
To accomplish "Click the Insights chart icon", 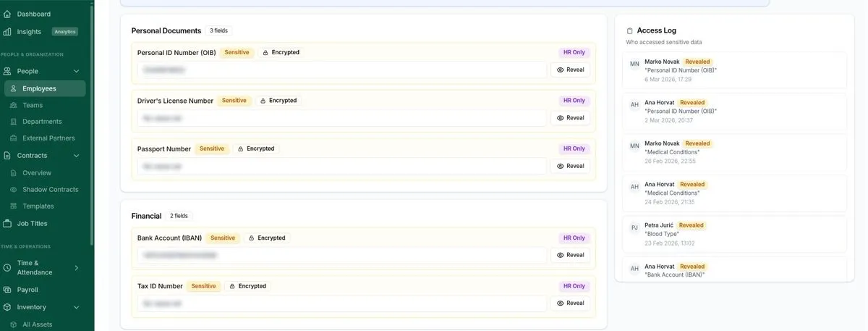I will (x=7, y=32).
